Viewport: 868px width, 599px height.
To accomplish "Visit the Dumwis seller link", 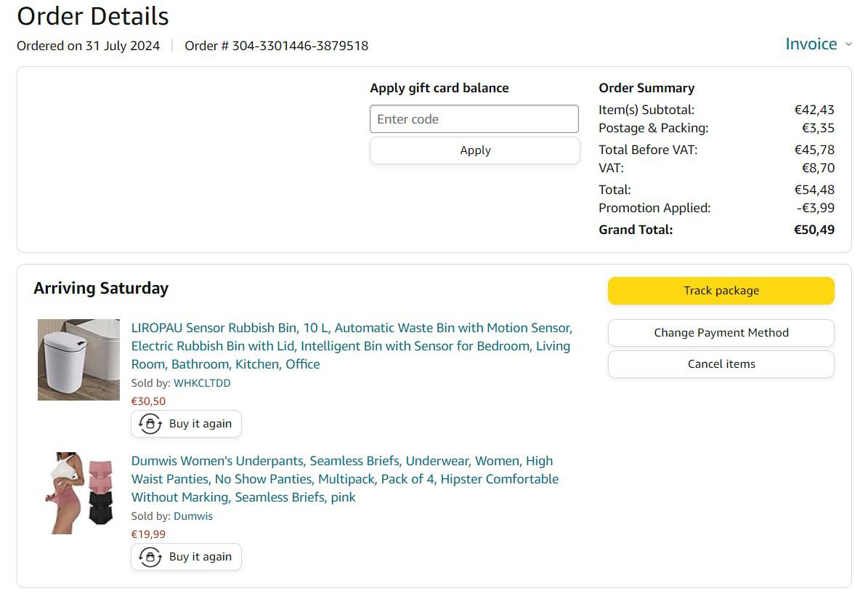I will pos(193,516).
